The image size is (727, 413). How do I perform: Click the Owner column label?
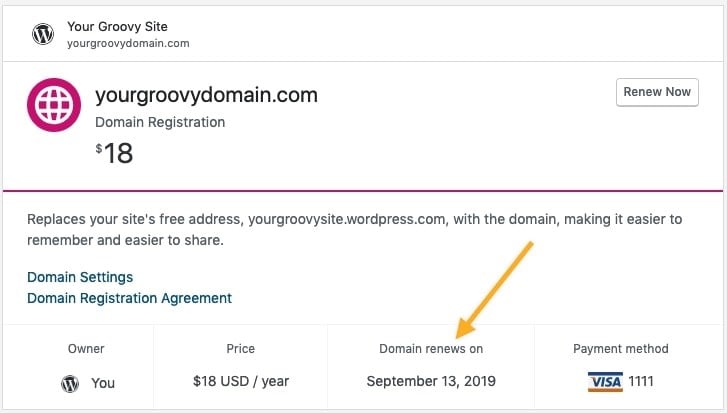(x=86, y=349)
